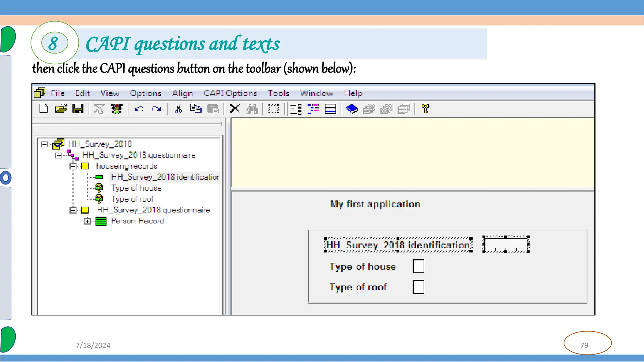
Task: Click the CAPI questions striped icon
Action: pos(330,109)
